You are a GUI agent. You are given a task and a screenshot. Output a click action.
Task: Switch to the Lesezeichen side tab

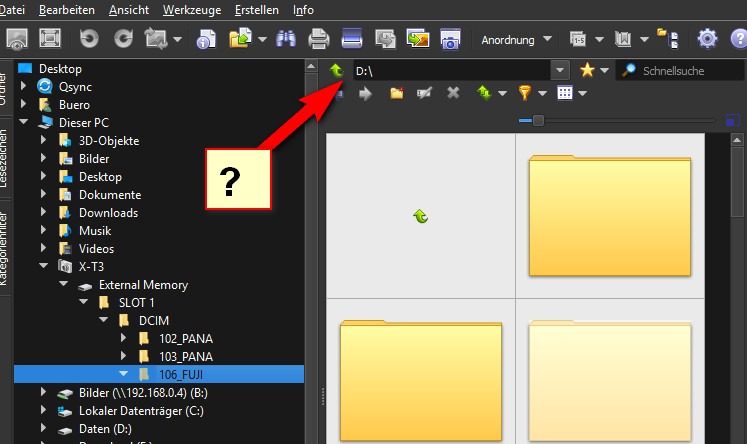point(4,158)
